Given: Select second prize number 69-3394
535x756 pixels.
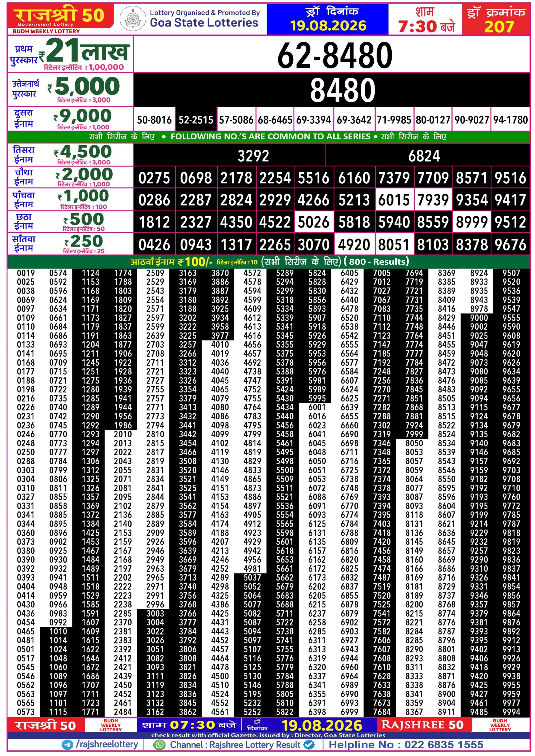Looking at the screenshot, I should (314, 120).
